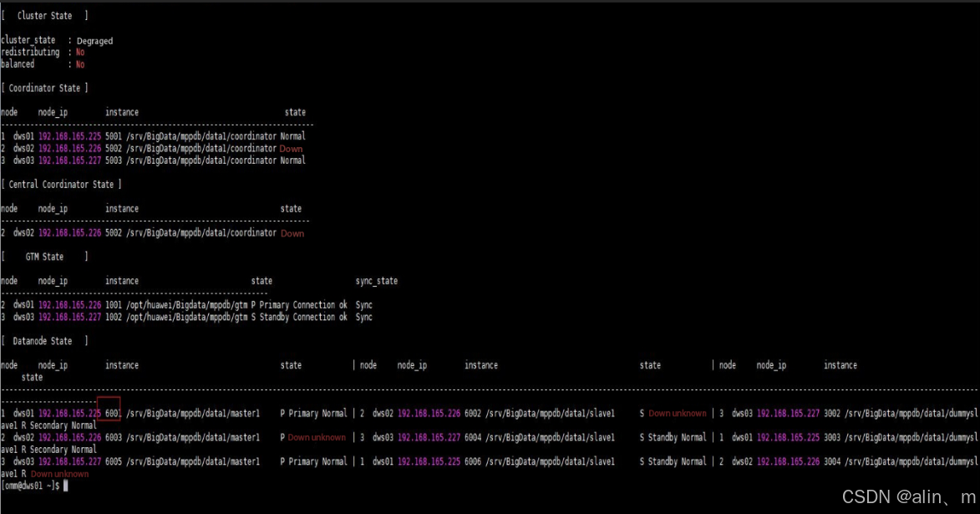This screenshot has height=514, width=980.
Task: Select IP 192.168.165.226 in Central Coordinator row
Action: pyautogui.click(x=69, y=232)
